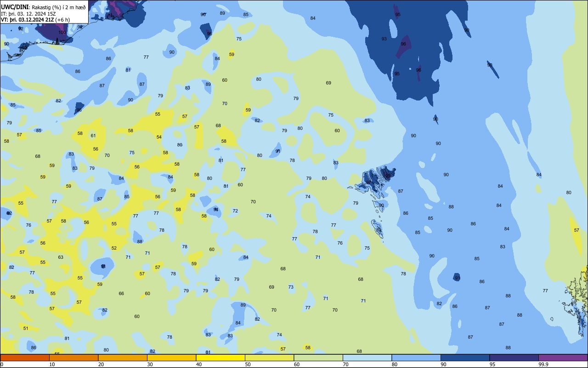Select the legend tick label 30
Viewport: 588px width, 368px height.
point(150,364)
